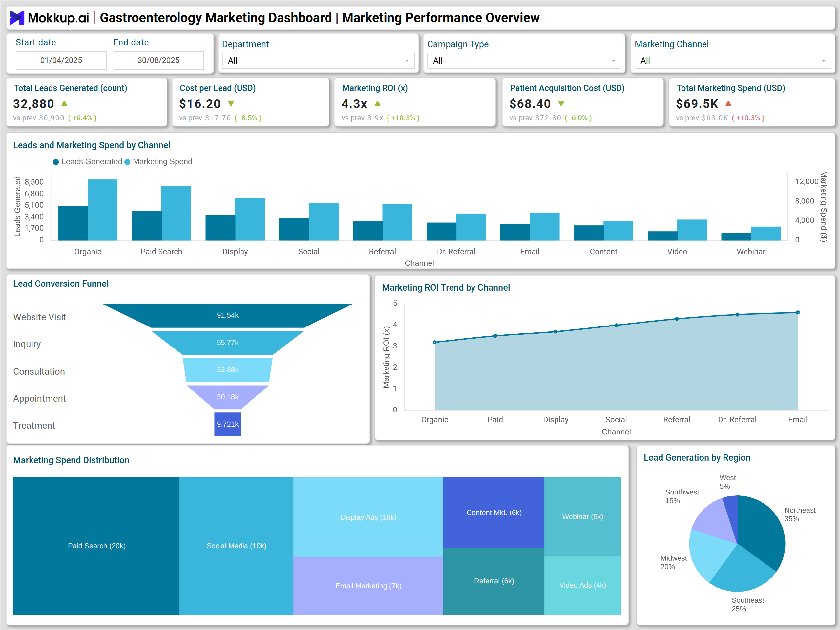Click the Organic data point on ROI trend
This screenshot has height=630, width=840.
(435, 342)
